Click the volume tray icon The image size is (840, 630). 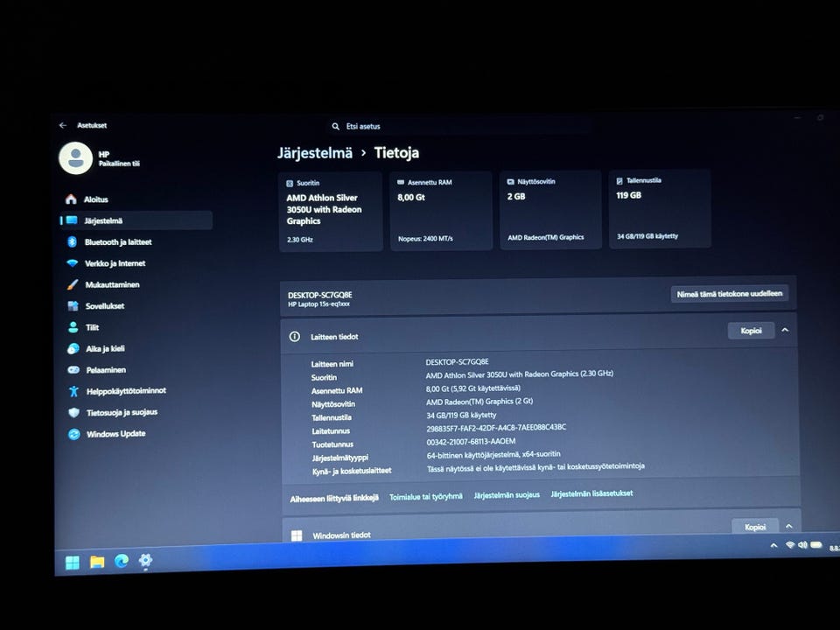click(x=802, y=545)
